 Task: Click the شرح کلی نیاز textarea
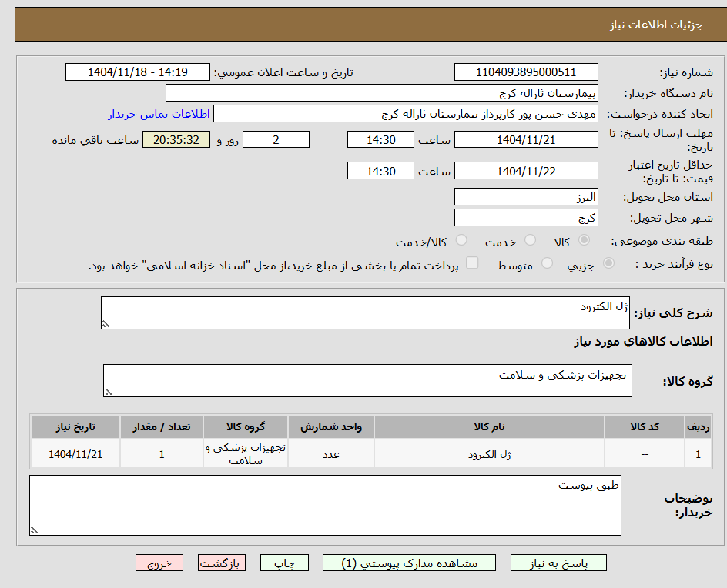coord(365,313)
